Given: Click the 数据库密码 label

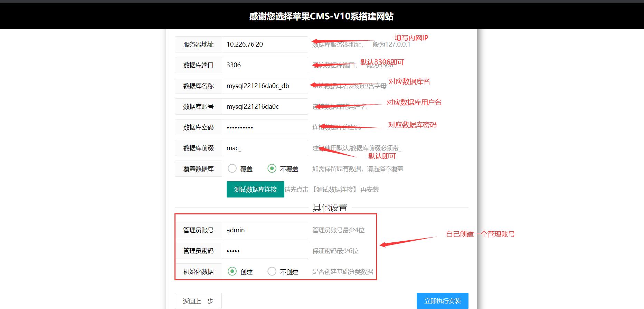Looking at the screenshot, I should 198,127.
